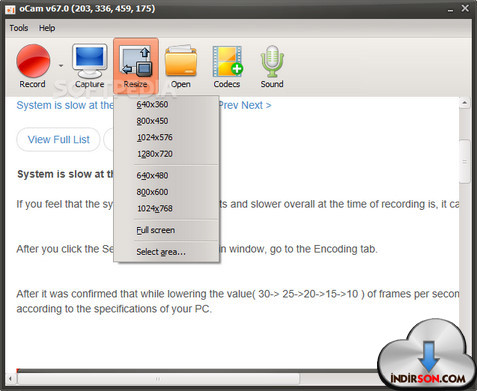Minimize the oCam window

pyautogui.click(x=451, y=9)
